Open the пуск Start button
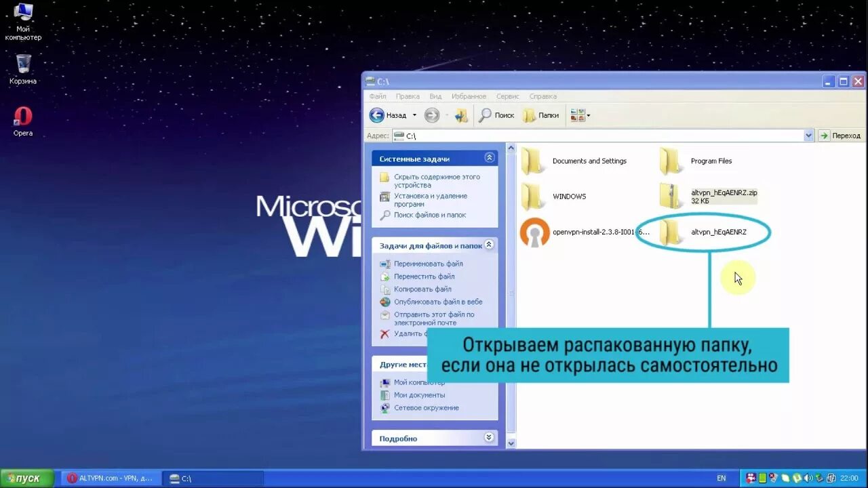Image resolution: width=868 pixels, height=488 pixels. [x=26, y=479]
